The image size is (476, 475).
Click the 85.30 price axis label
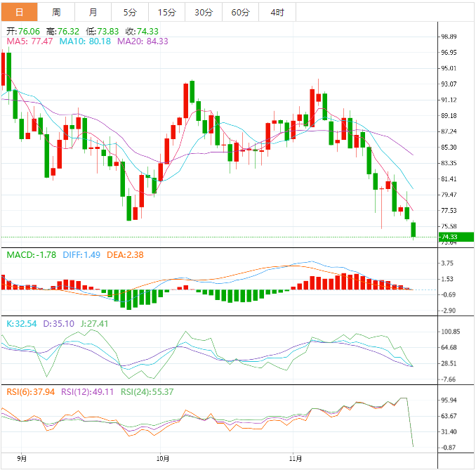tap(449, 147)
